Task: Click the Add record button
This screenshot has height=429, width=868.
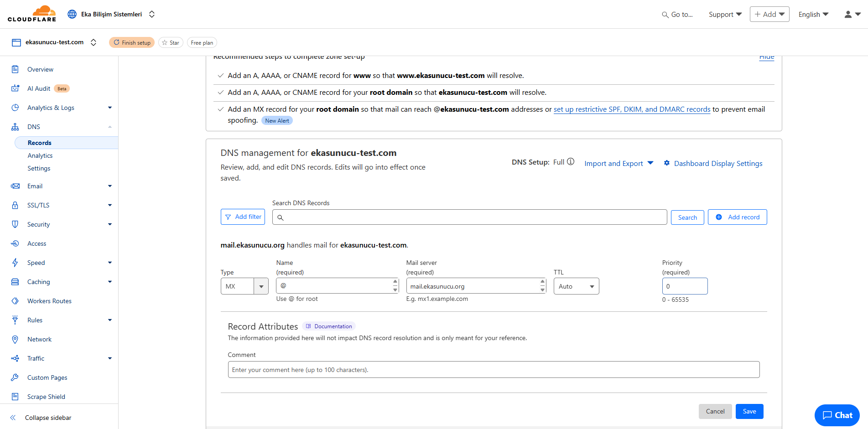Action: pyautogui.click(x=737, y=217)
